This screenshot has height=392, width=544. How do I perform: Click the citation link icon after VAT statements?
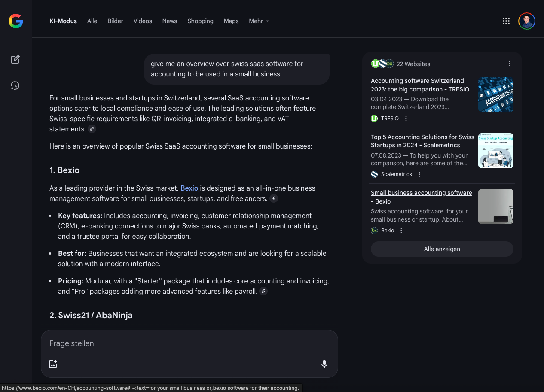pos(92,129)
